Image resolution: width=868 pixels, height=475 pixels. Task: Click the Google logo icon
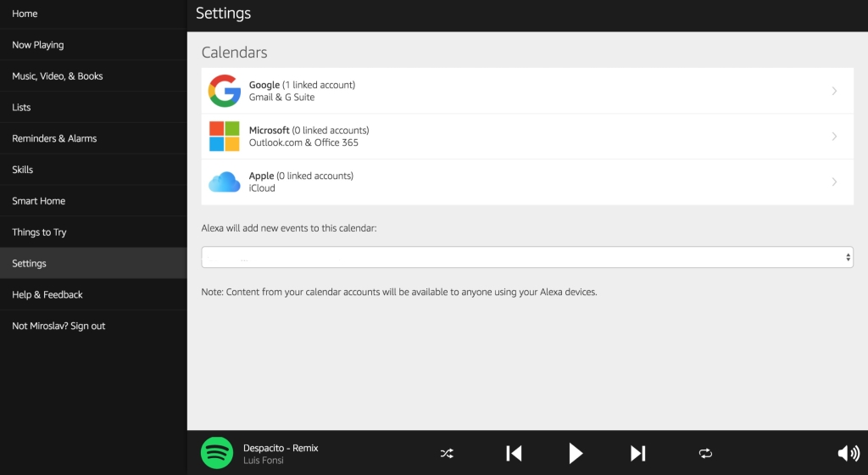[225, 91]
